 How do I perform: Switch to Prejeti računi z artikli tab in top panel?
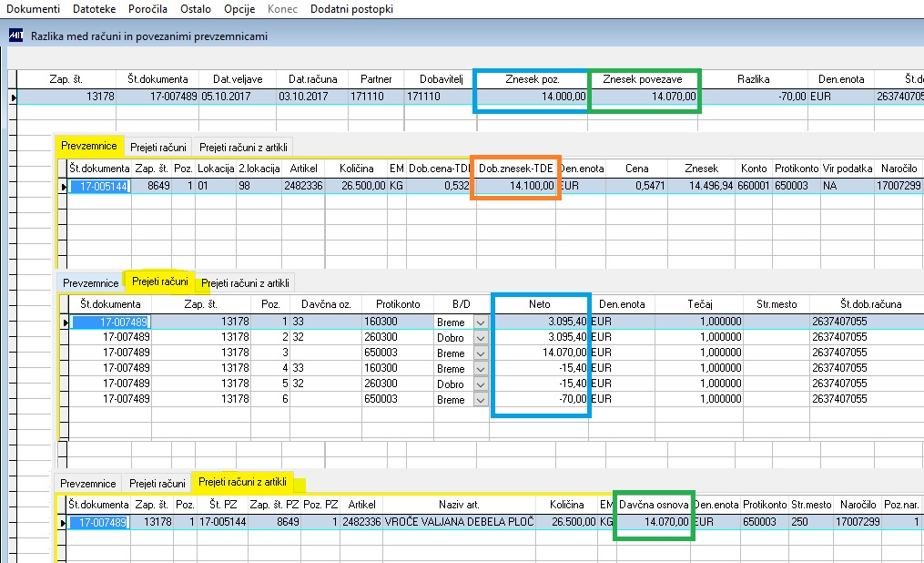point(243,148)
